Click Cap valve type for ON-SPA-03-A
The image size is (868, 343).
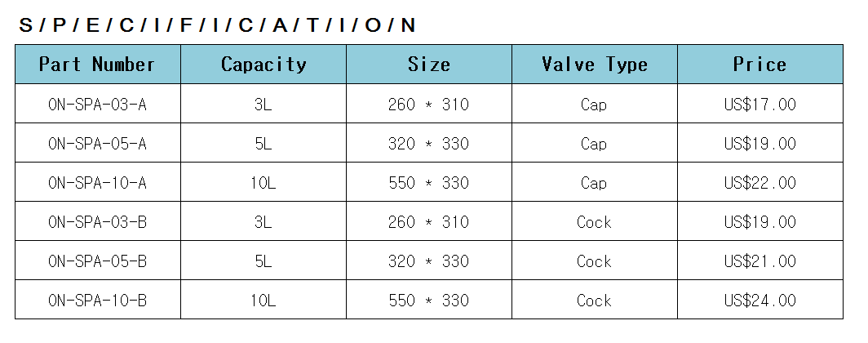tap(594, 105)
